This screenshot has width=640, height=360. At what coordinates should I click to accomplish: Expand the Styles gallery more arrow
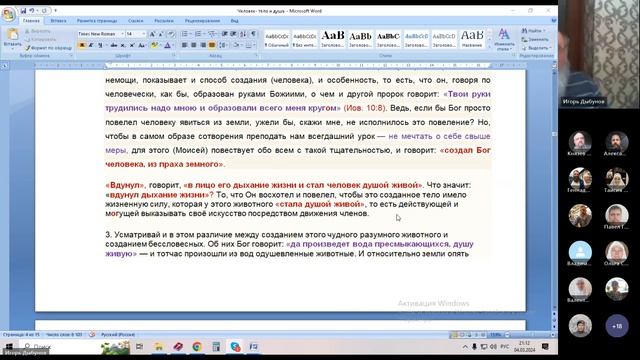[x=489, y=47]
